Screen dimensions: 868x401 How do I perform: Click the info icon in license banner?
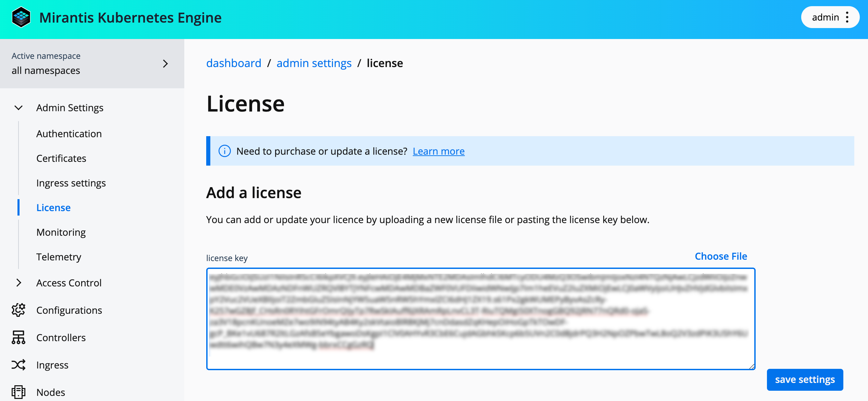pyautogui.click(x=225, y=151)
